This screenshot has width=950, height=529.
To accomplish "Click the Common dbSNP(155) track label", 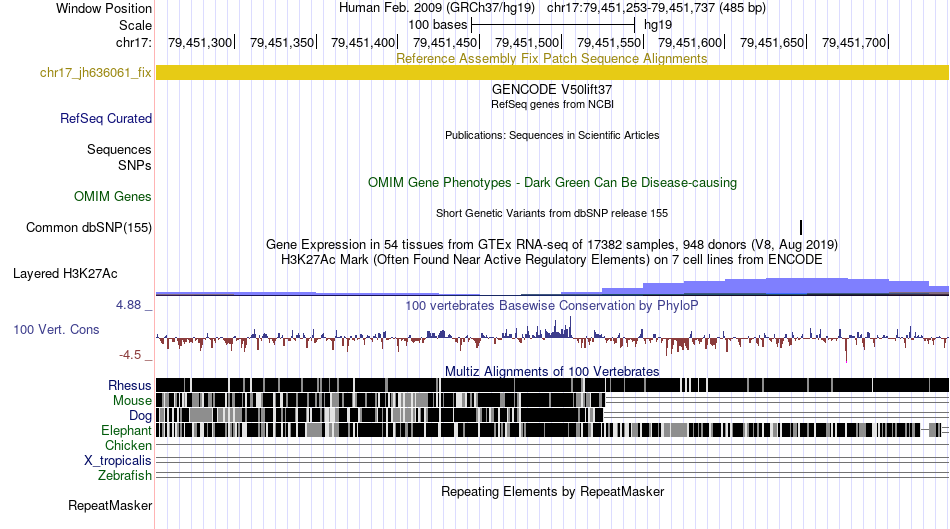I will (x=88, y=227).
